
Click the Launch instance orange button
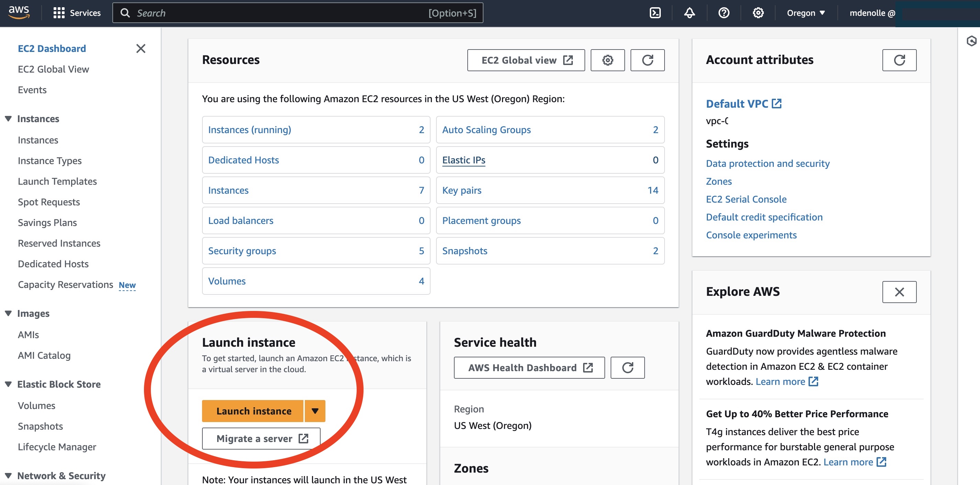pos(254,410)
